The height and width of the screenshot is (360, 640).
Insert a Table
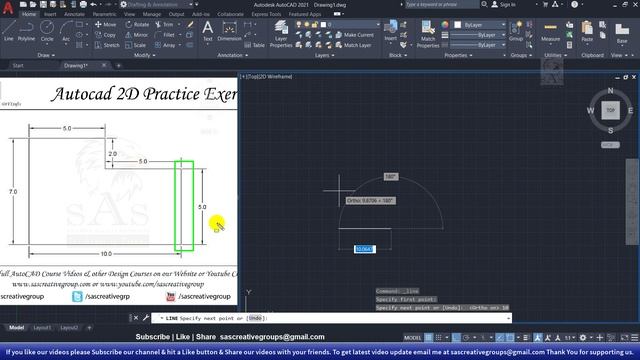(x=255, y=45)
